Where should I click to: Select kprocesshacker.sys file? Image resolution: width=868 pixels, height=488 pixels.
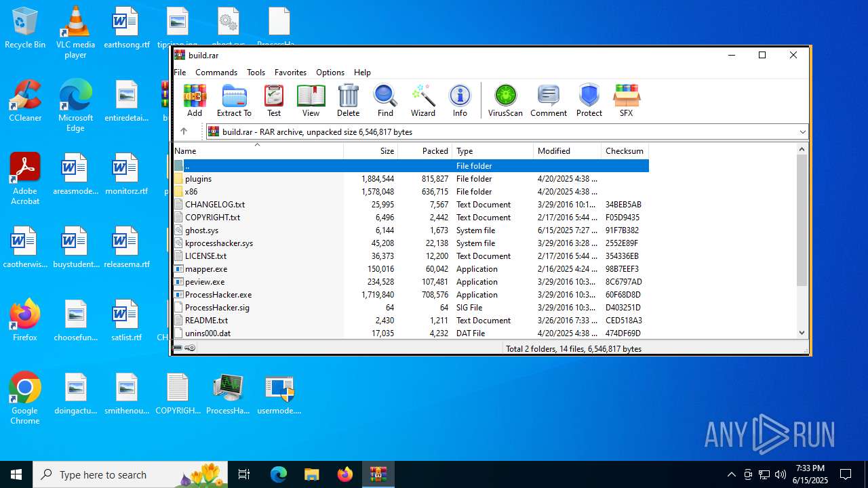pyautogui.click(x=411, y=243)
